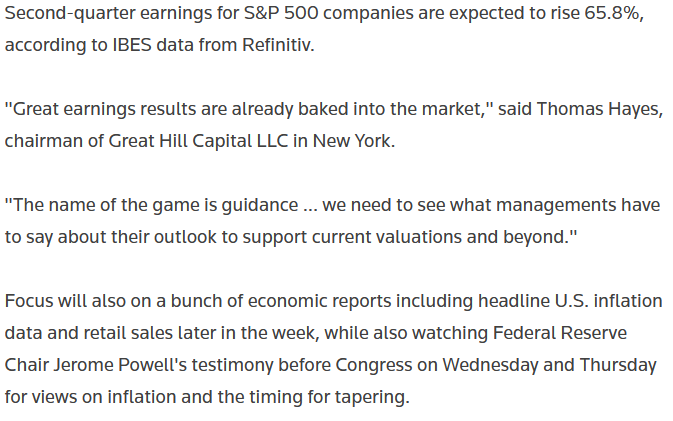Viewport: 673px width, 421px height.
Task: Click the words "New York"
Action: pos(353,141)
